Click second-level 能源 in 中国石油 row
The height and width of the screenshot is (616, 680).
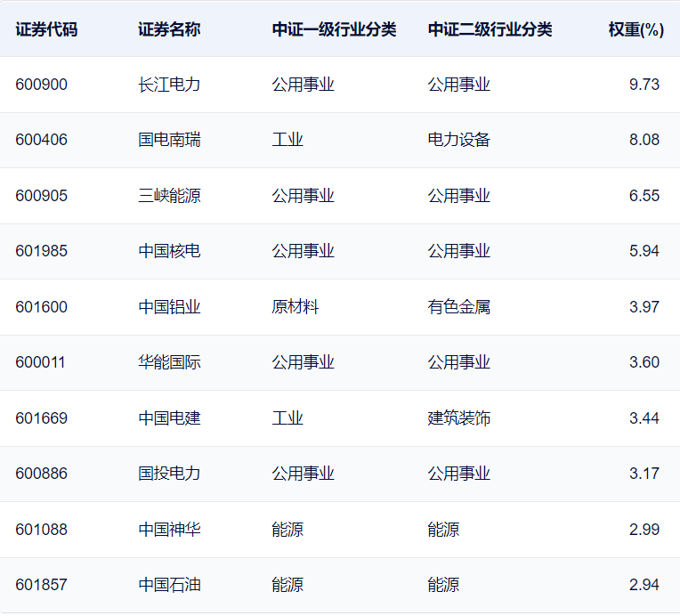[x=443, y=585]
